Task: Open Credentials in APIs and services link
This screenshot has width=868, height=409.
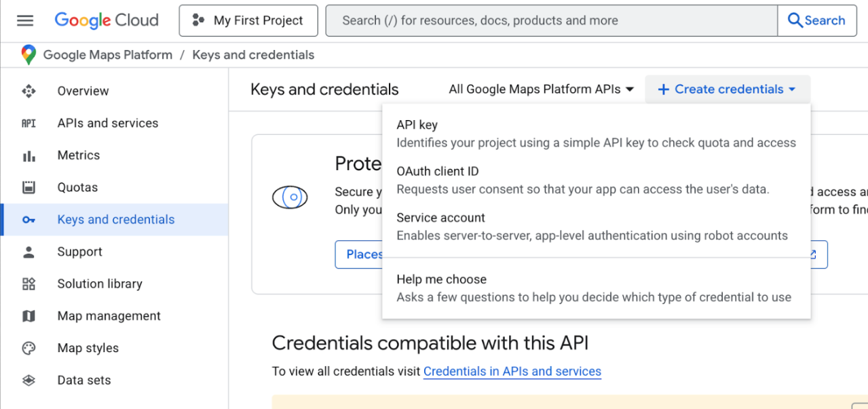Action: coord(512,372)
